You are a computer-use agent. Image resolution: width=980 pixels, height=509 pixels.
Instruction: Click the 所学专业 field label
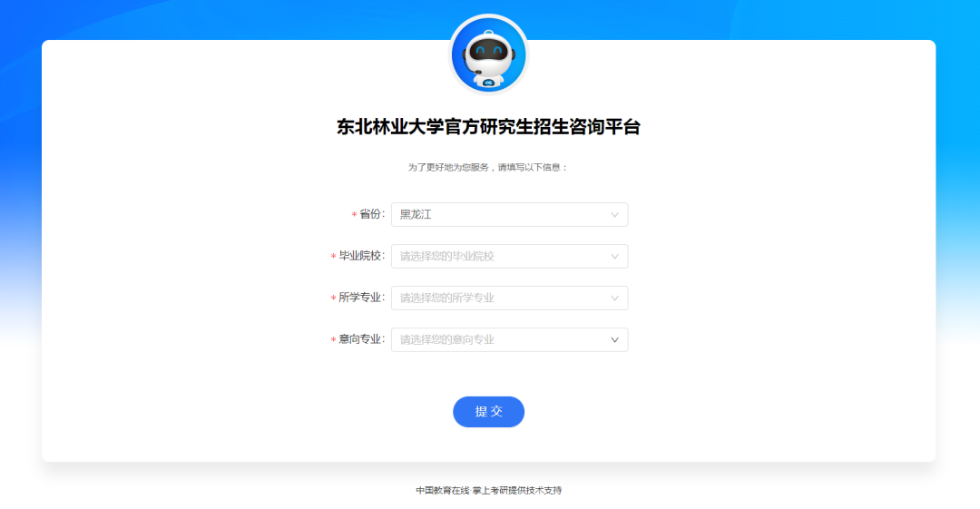click(362, 298)
